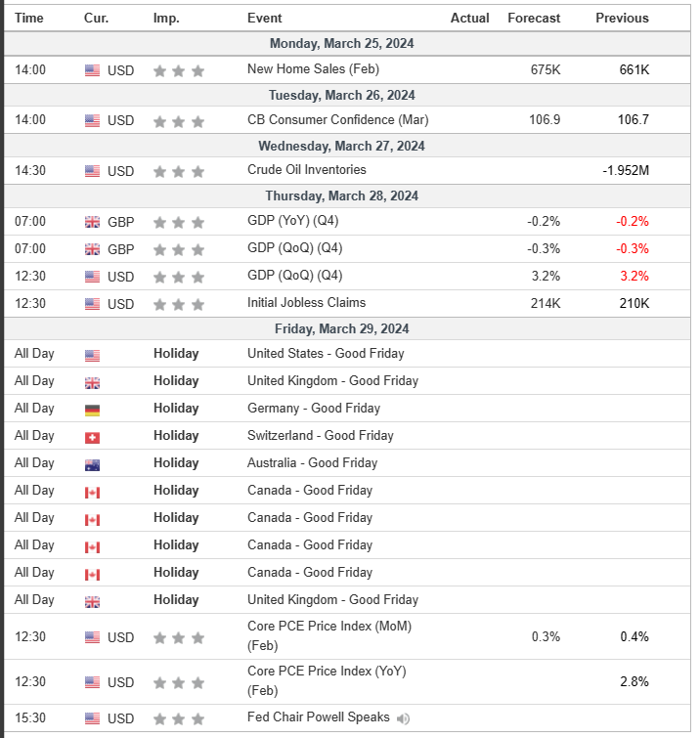Click the US flag in New Home Sales row
Image resolution: width=700 pixels, height=738 pixels.
[x=92, y=70]
